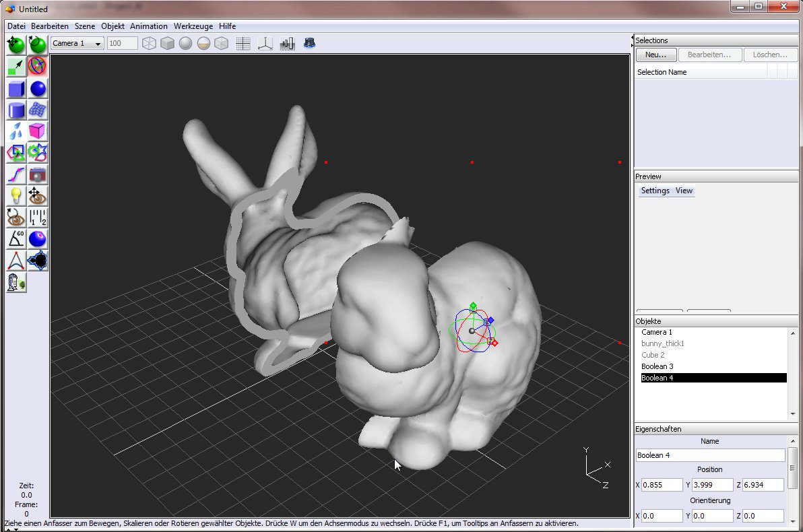Choose the Create Cube tool
This screenshot has height=532, width=803.
click(16, 89)
